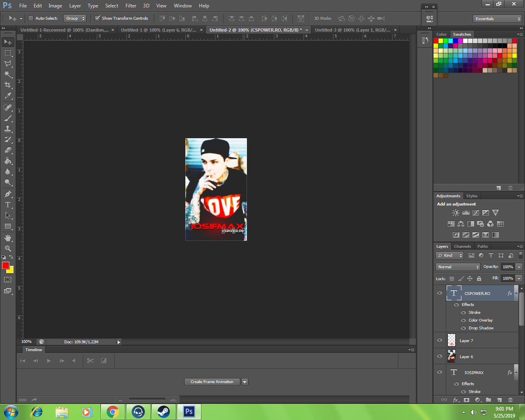Hide the IOSIFMAX text layer
Viewport: 525px width, 420px height.
[440, 372]
